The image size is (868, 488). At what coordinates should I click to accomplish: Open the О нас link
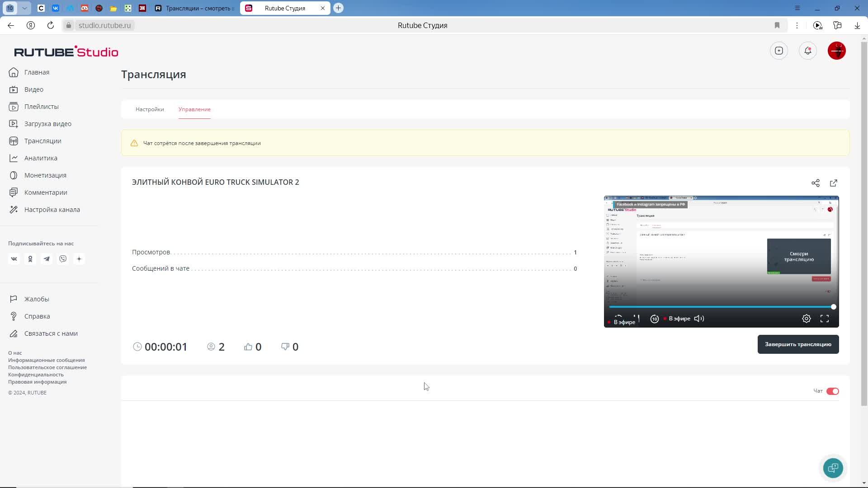[15, 353]
